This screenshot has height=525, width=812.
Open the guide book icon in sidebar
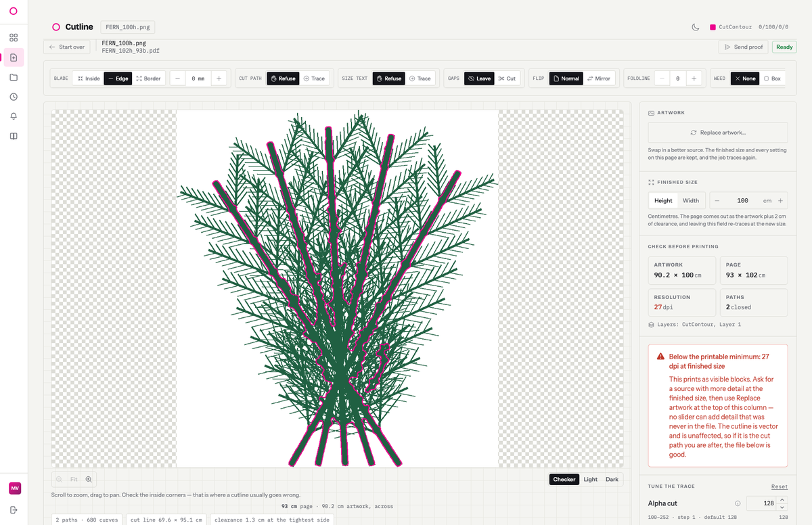[x=14, y=136]
